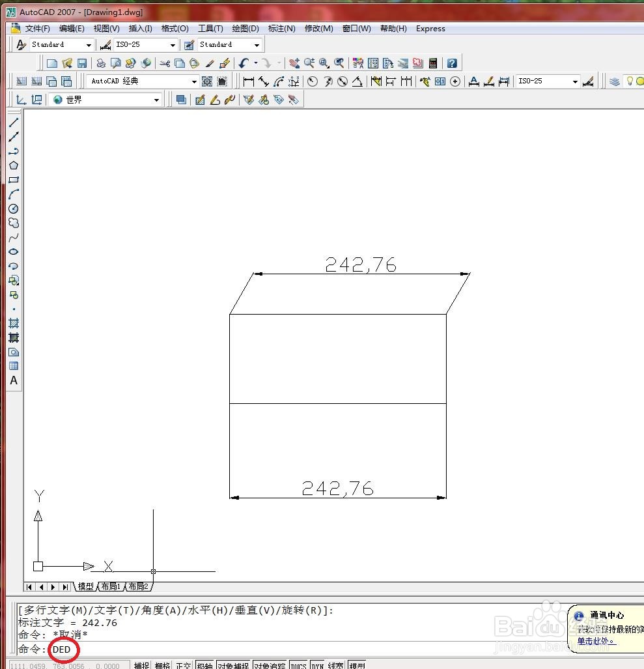Click the Diameter Dimension tool
The image size is (644, 669).
(343, 81)
